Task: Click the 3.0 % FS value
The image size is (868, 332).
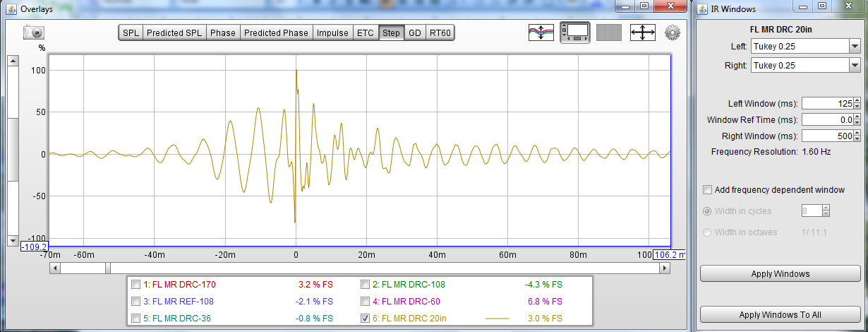Action: (545, 319)
